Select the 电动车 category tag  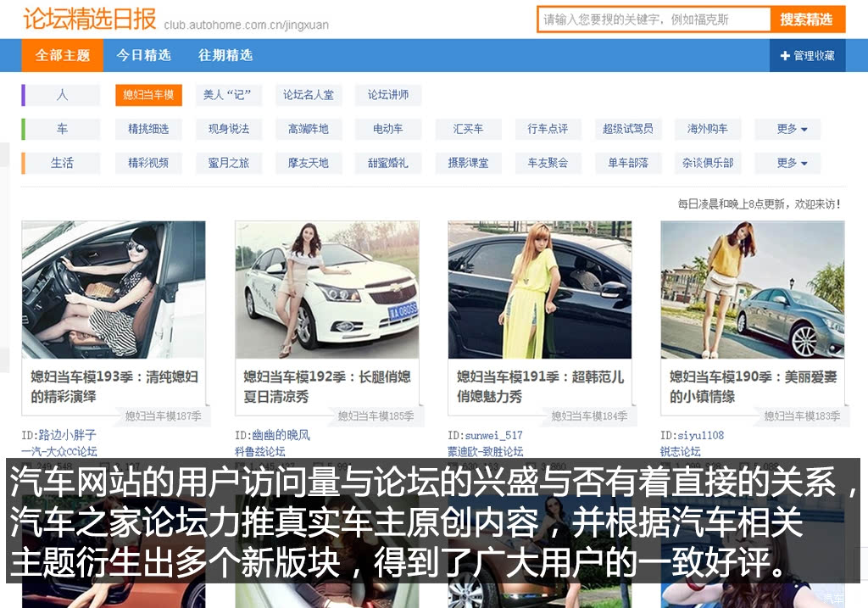point(388,129)
